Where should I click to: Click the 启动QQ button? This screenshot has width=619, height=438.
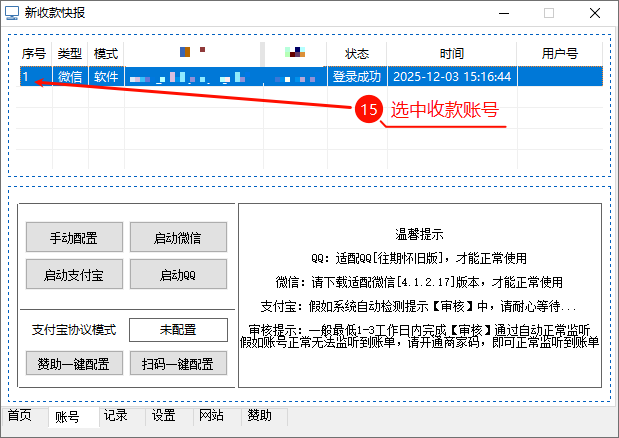point(178,274)
